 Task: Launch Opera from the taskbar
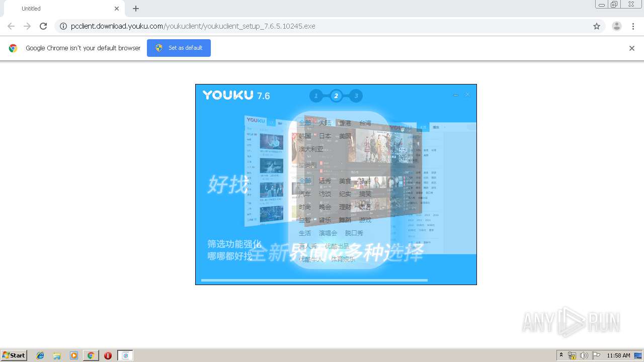coord(108,355)
